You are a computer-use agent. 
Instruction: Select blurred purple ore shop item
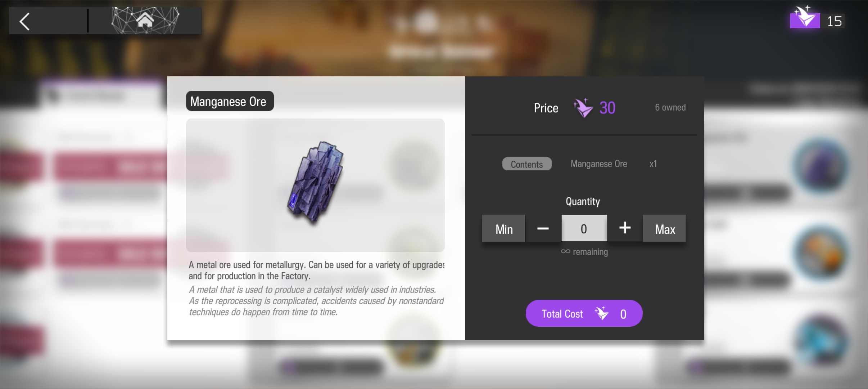point(821,165)
